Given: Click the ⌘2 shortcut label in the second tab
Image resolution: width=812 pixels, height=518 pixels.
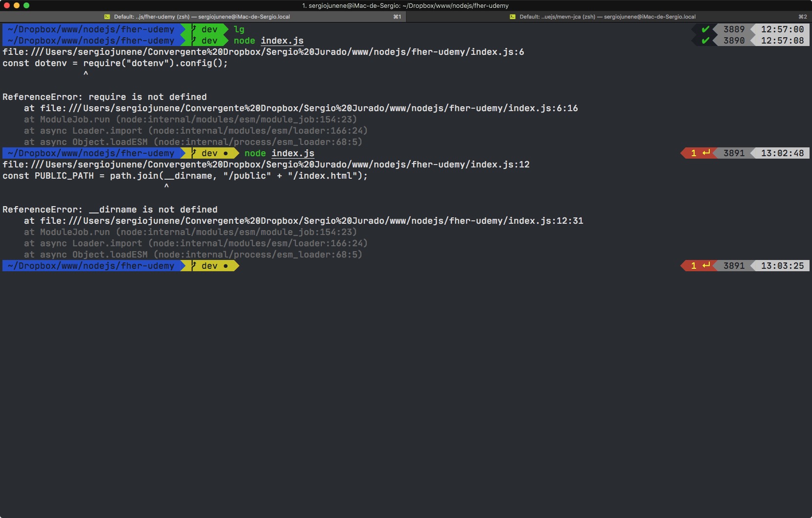Looking at the screenshot, I should 803,17.
